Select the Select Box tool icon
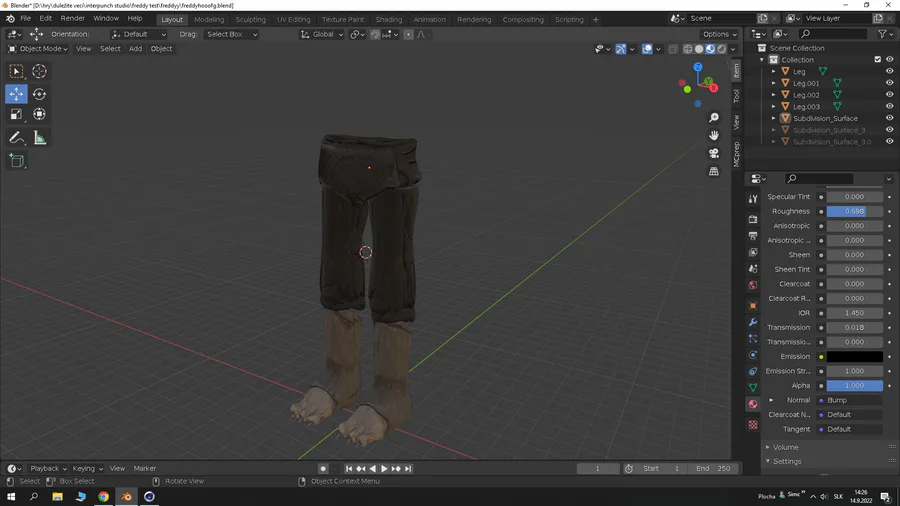Image resolution: width=900 pixels, height=506 pixels. [x=16, y=71]
